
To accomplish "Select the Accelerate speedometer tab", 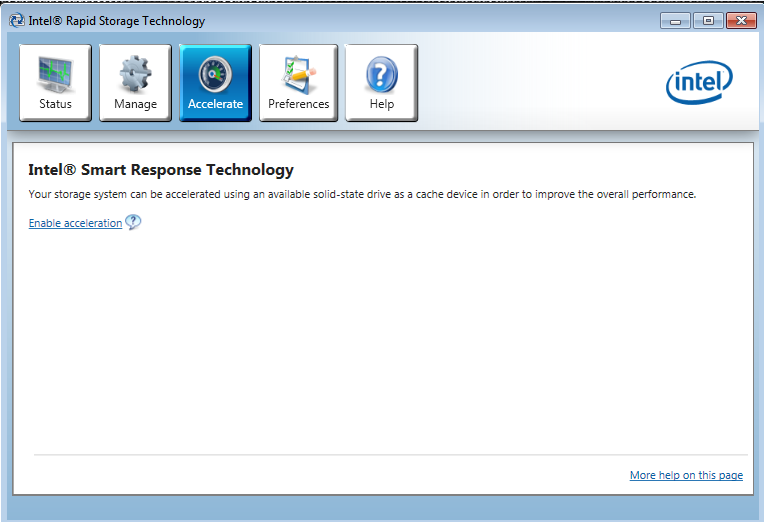I will point(215,82).
